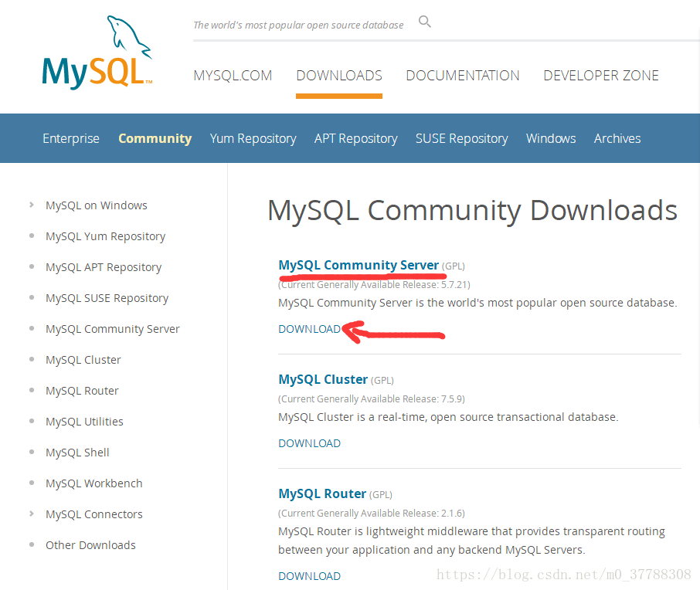
Task: Open the MySQL Community Server heading link
Action: [x=358, y=265]
